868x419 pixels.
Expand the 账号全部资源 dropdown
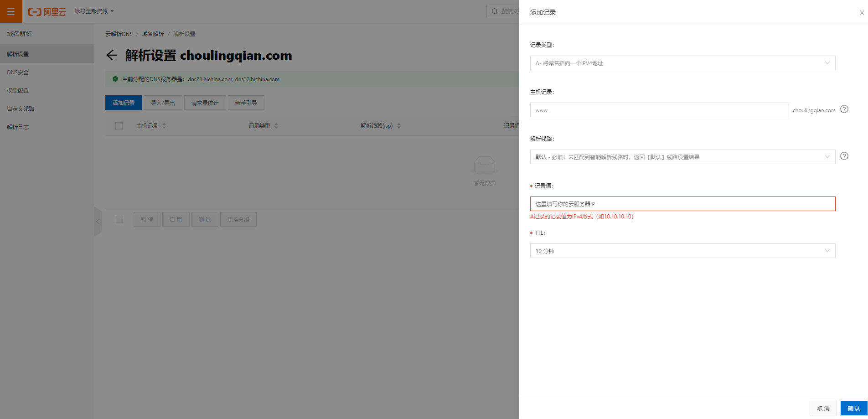(x=94, y=11)
